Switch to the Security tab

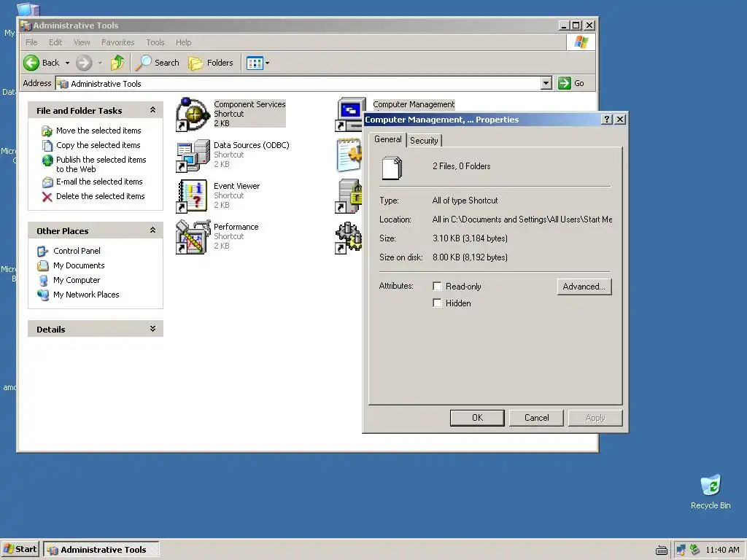click(424, 141)
